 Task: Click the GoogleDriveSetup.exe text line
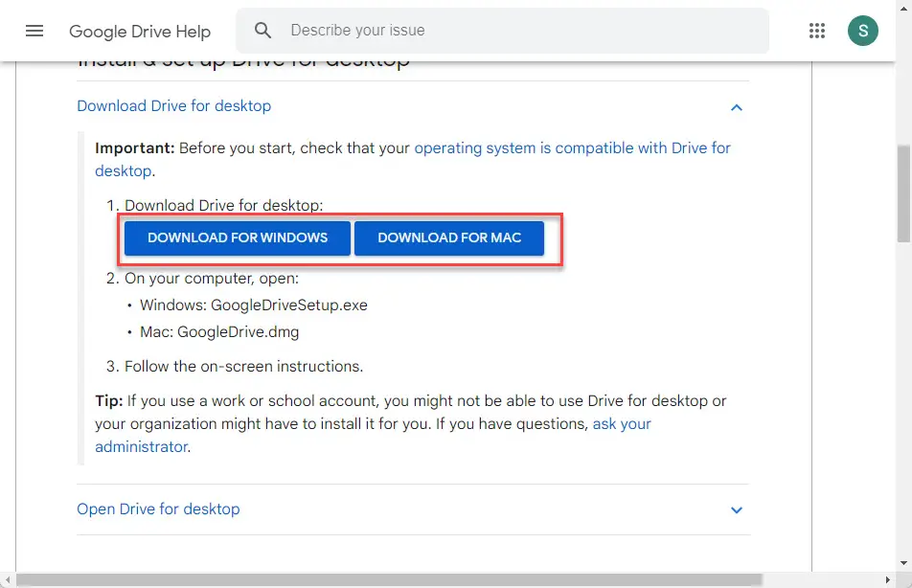[254, 305]
